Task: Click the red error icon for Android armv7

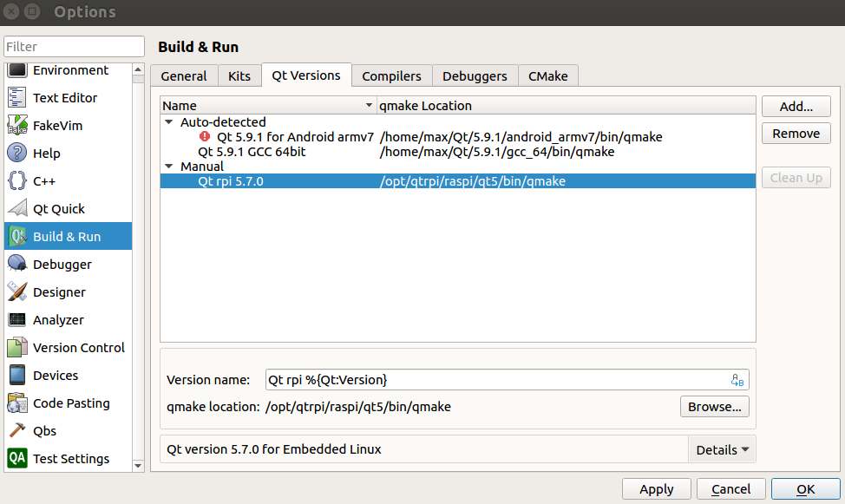Action: (205, 136)
